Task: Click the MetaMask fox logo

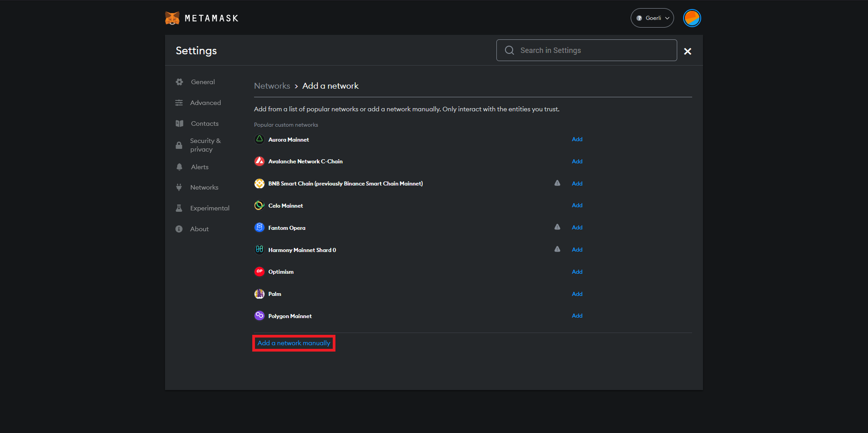Action: [x=172, y=18]
